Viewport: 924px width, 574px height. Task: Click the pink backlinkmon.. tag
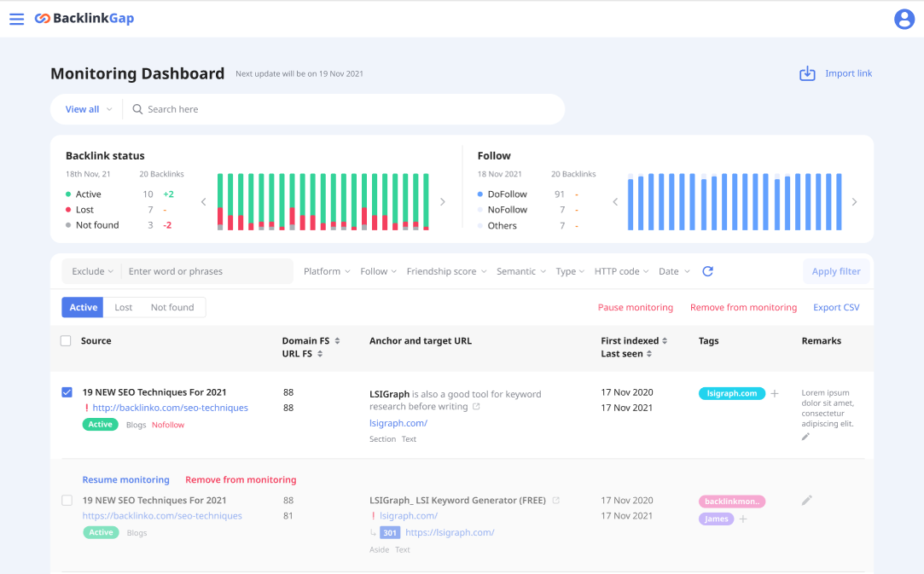(732, 502)
